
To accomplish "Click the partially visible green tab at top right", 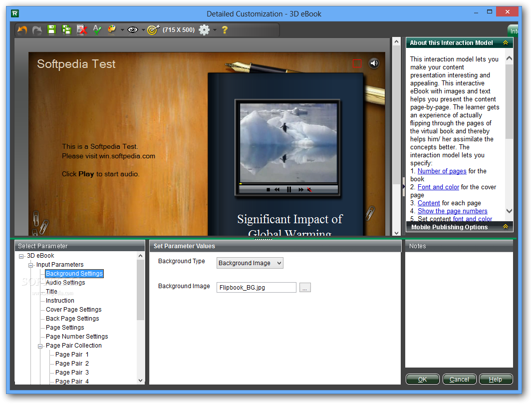I will 513,30.
